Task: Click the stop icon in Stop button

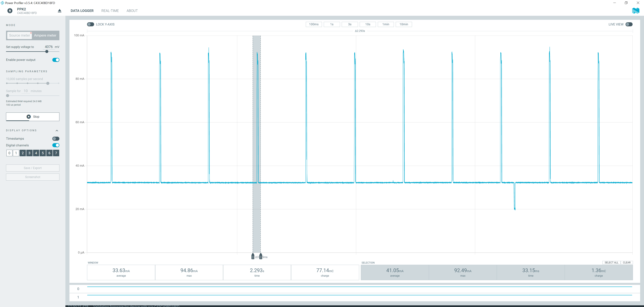Action: point(29,117)
